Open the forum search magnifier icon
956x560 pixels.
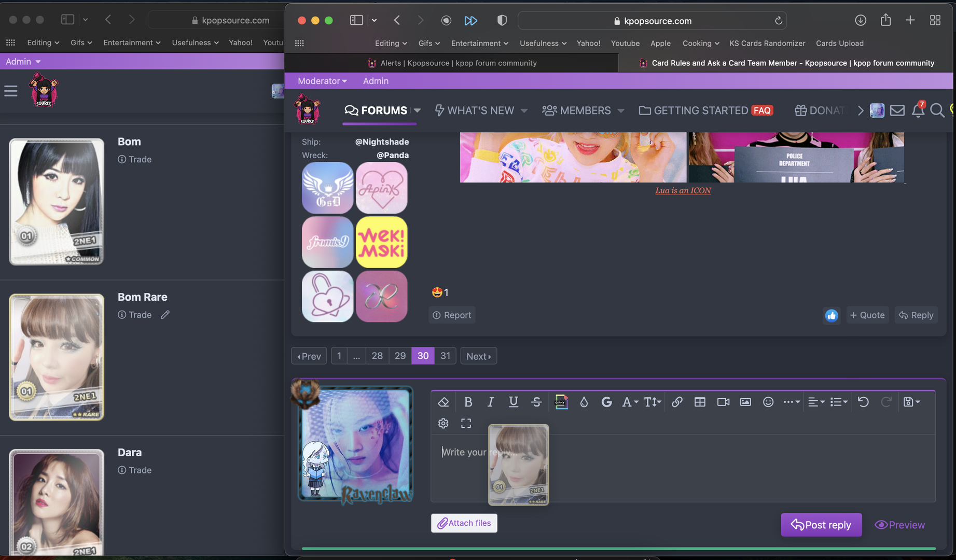937,110
